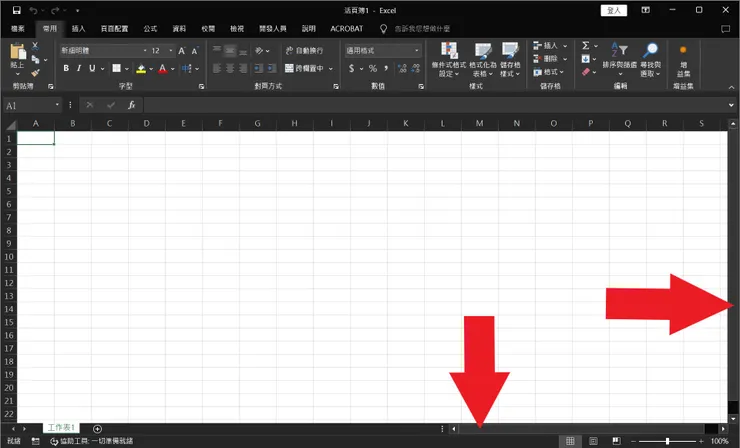Switch to the 插入 Insert tab
The width and height of the screenshot is (740, 448).
click(78, 29)
